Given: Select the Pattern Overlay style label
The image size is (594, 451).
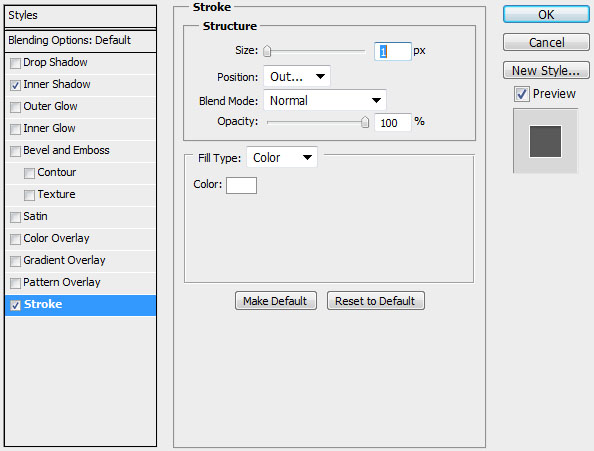Looking at the screenshot, I should [x=62, y=282].
